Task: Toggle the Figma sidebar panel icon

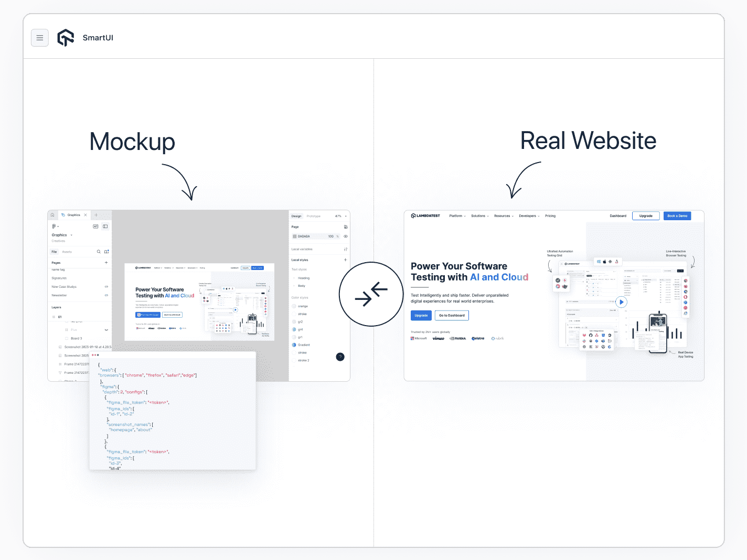Action: [x=105, y=227]
